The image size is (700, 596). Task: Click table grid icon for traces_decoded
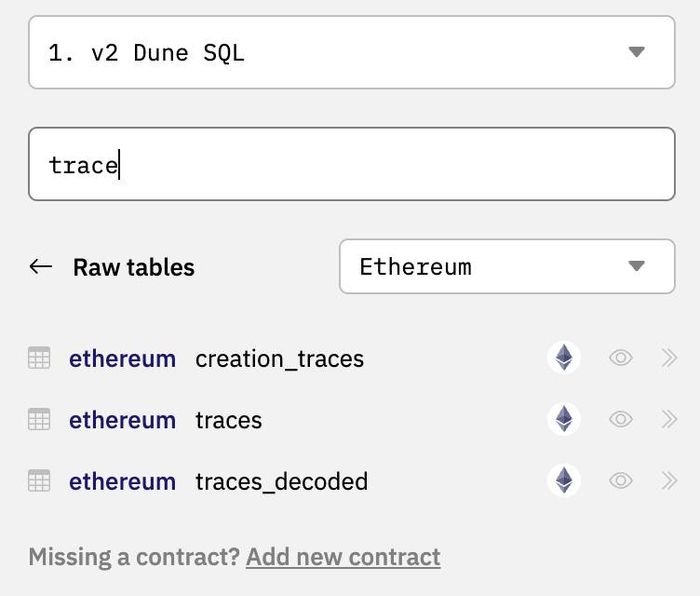click(39, 481)
